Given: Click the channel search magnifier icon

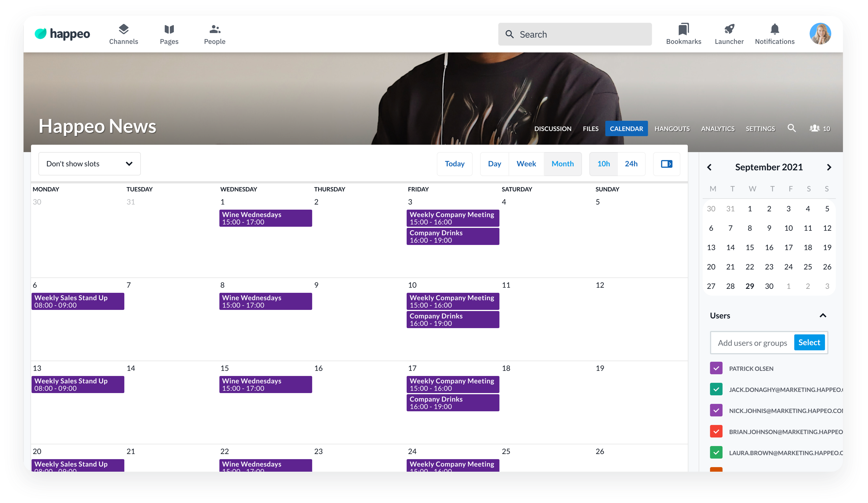Looking at the screenshot, I should point(791,128).
